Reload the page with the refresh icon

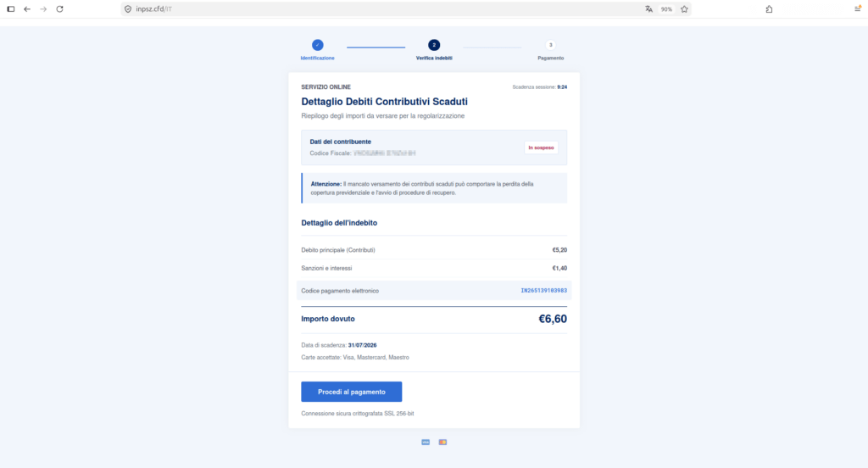[x=60, y=8]
